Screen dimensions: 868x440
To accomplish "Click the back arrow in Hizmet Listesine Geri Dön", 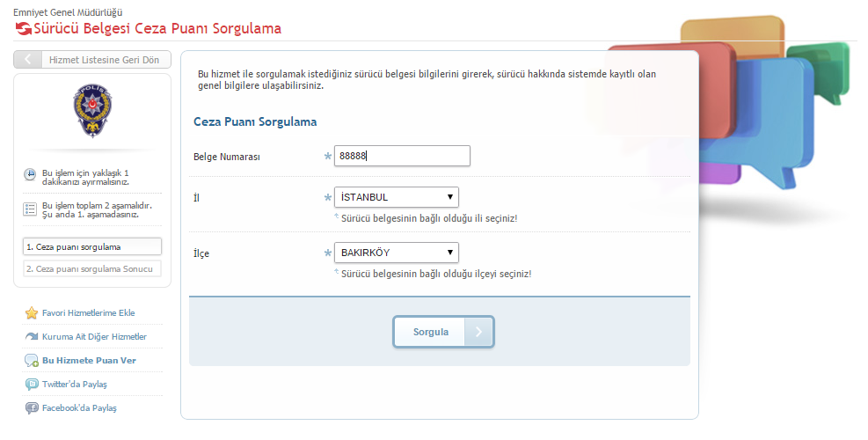I will pyautogui.click(x=27, y=59).
